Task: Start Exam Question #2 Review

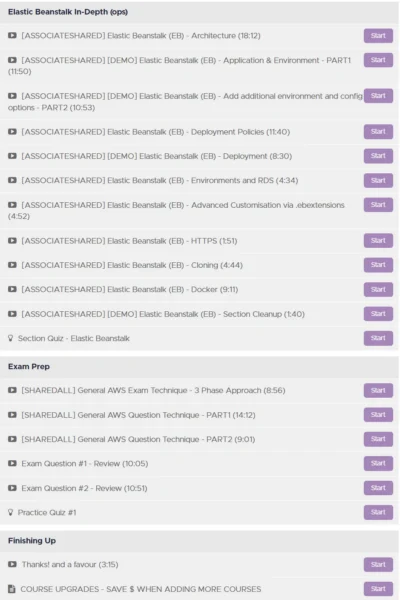Action: tap(378, 488)
